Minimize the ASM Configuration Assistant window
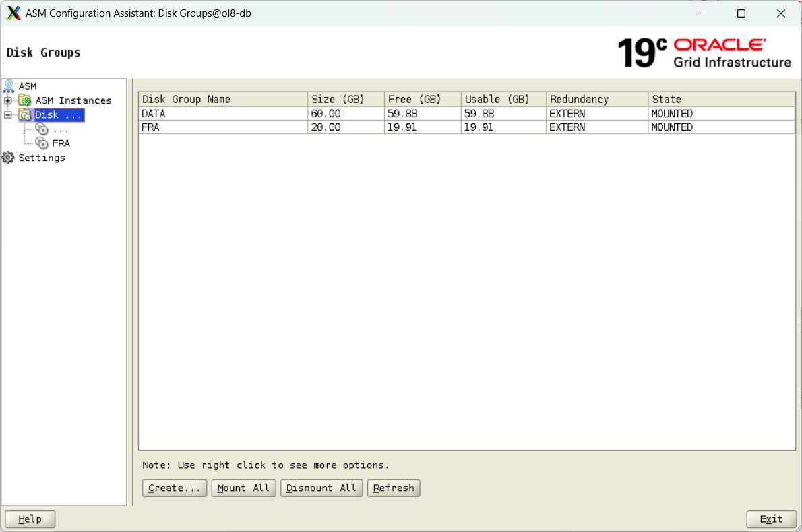The height and width of the screenshot is (532, 802). (x=702, y=13)
